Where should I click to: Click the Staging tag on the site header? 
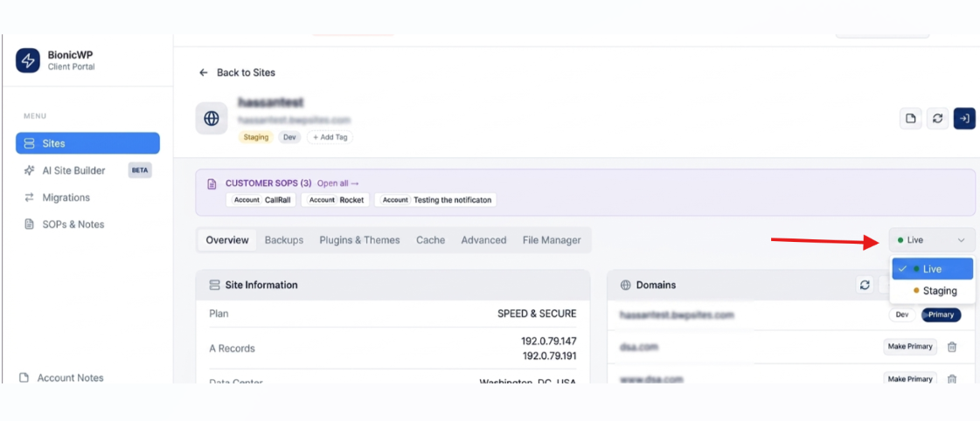pyautogui.click(x=255, y=137)
